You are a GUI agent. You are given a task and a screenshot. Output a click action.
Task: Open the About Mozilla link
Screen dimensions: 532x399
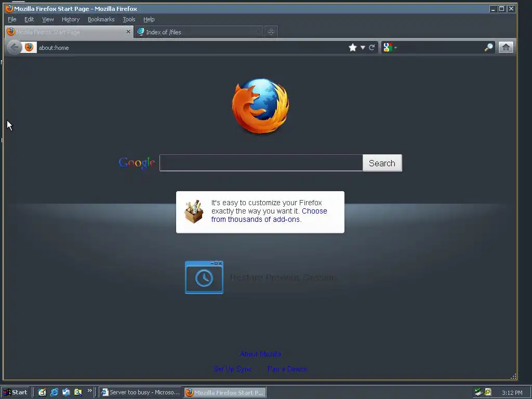click(260, 354)
